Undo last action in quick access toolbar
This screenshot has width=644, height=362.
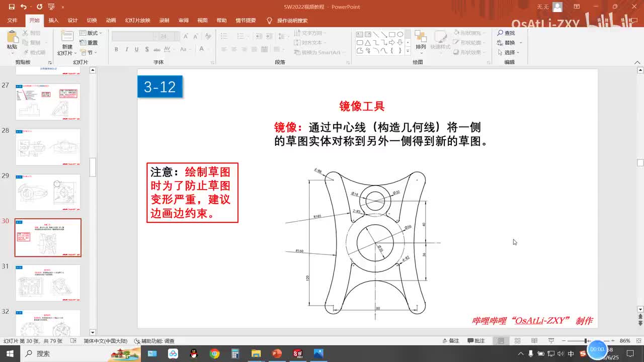pyautogui.click(x=24, y=7)
